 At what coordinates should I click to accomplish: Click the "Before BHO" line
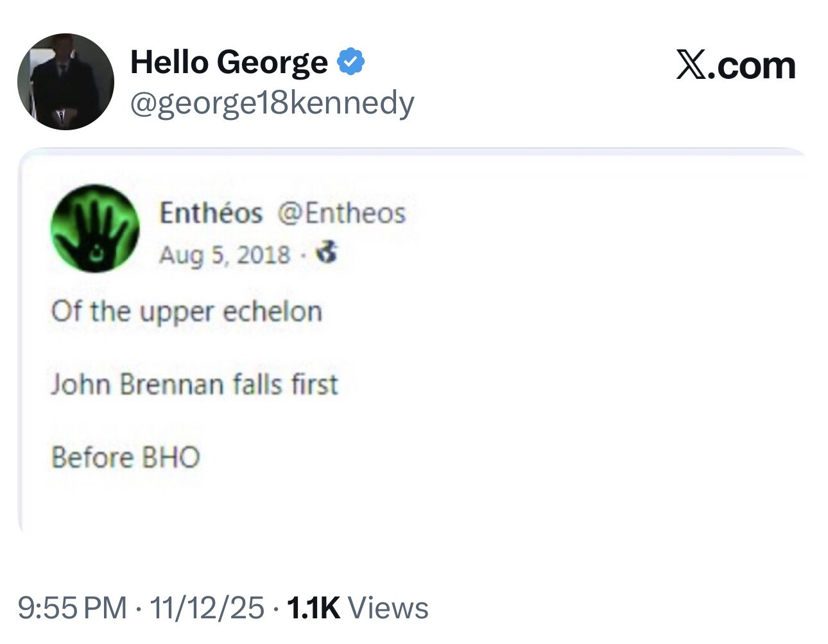point(126,458)
